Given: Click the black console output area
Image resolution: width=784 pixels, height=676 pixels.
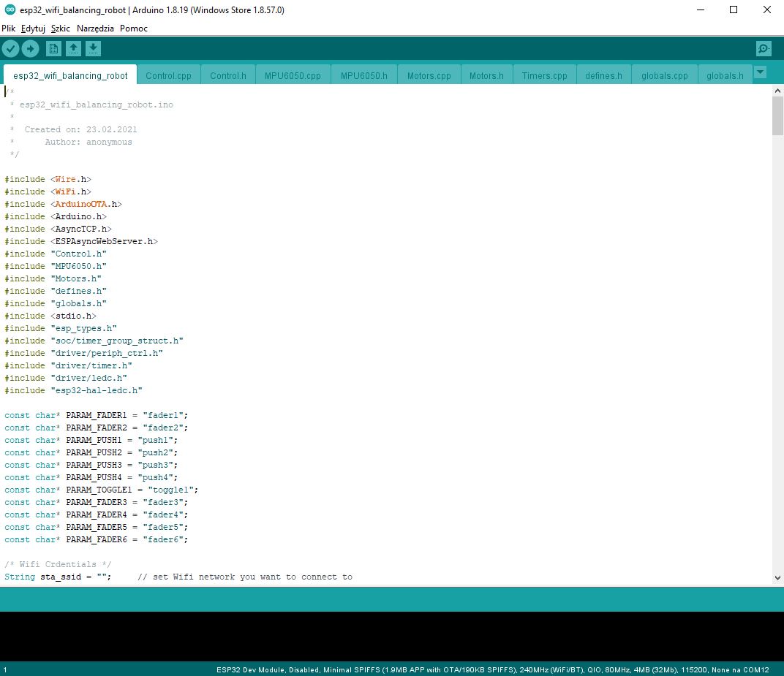Looking at the screenshot, I should (x=392, y=637).
